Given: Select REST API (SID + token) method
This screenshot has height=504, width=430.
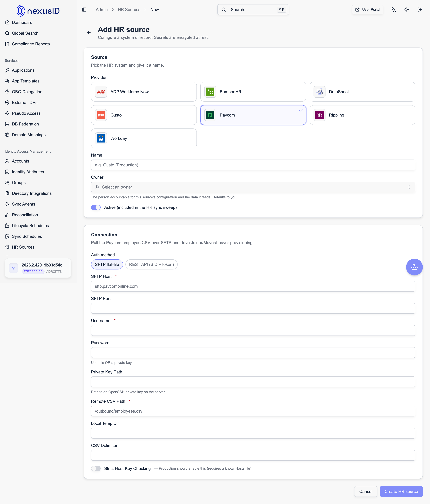Looking at the screenshot, I should [151, 264].
